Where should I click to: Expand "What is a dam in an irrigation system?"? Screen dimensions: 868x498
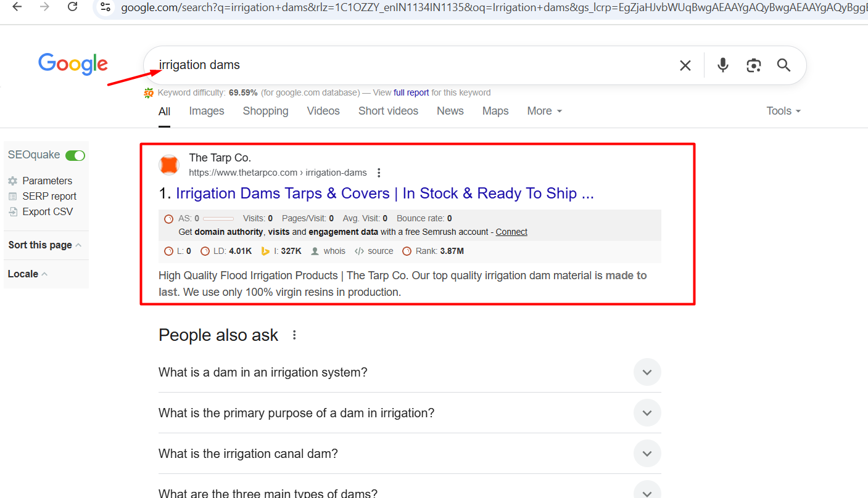[x=647, y=372]
